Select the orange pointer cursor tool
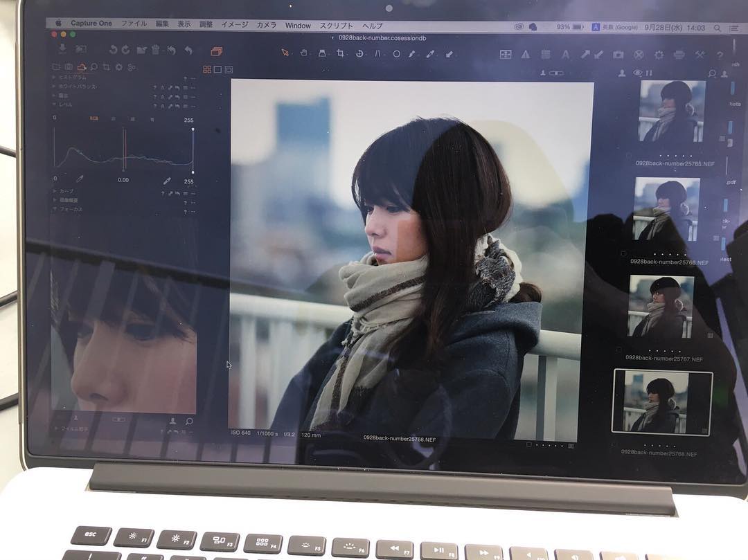This screenshot has height=560, width=748. [285, 53]
